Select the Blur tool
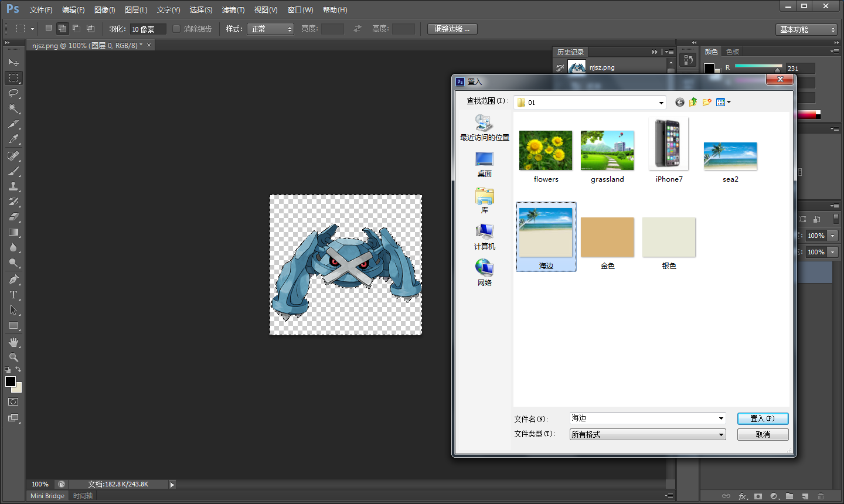 tap(13, 248)
